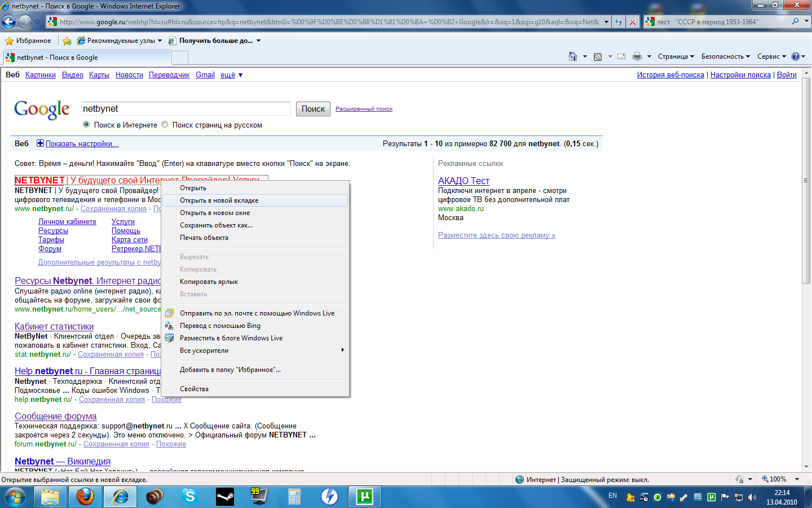
Task: Click the page's vertical scrollbar thumb
Action: pos(806,182)
